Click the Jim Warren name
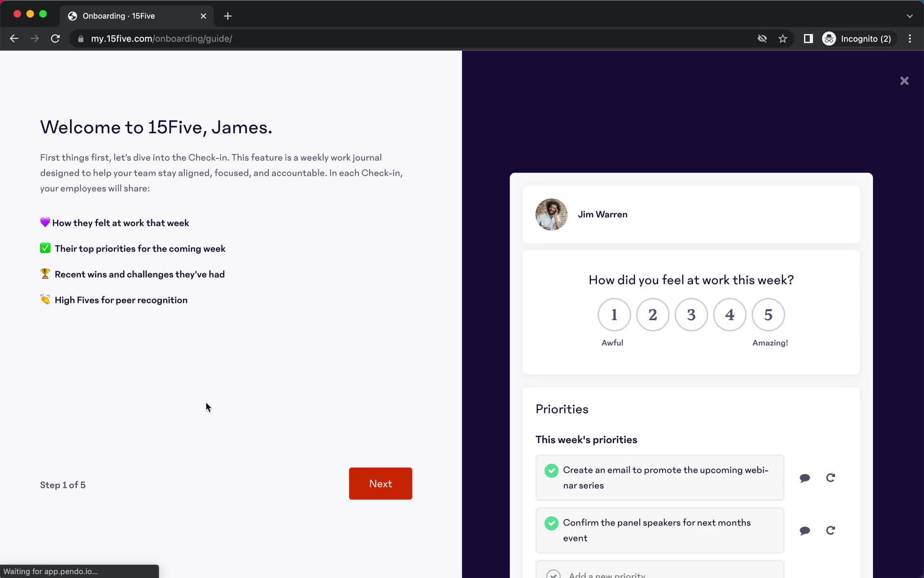 tap(603, 214)
